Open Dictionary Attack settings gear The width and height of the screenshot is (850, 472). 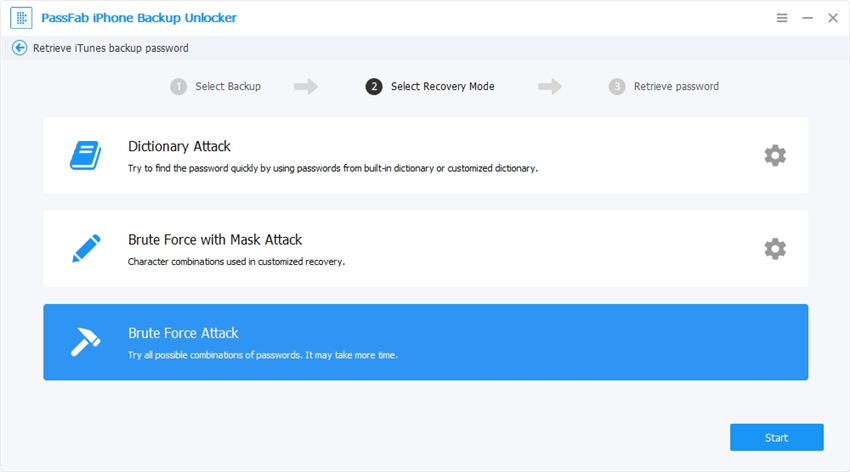(774, 155)
